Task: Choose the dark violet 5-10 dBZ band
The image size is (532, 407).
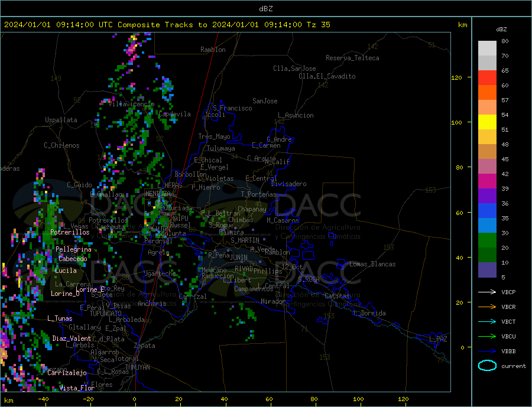Action: point(487,270)
